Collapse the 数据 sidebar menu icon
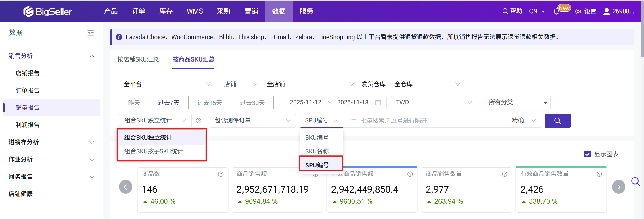This screenshot has width=644, height=219. pos(91,33)
